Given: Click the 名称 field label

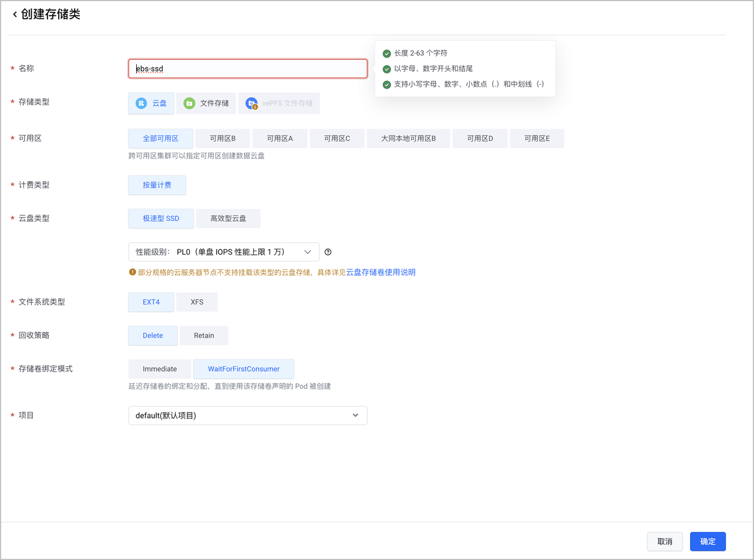Looking at the screenshot, I should (x=26, y=69).
